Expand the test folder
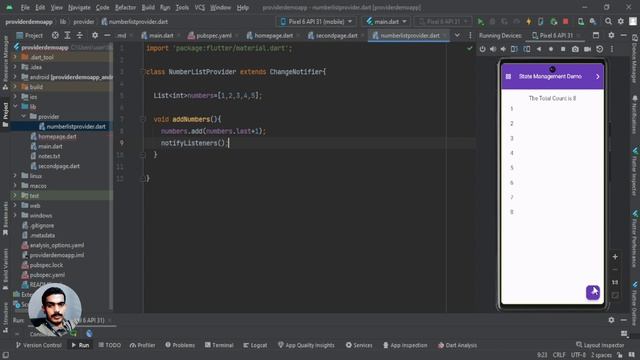This screenshot has width=640, height=360. click(16, 196)
